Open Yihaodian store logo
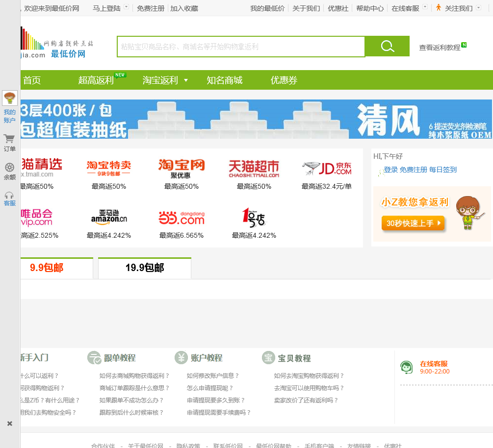 pyautogui.click(x=254, y=218)
